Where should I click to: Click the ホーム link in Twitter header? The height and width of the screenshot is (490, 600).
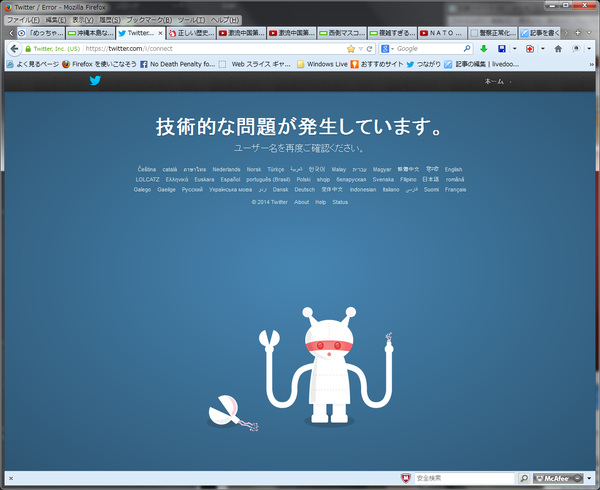pyautogui.click(x=494, y=81)
